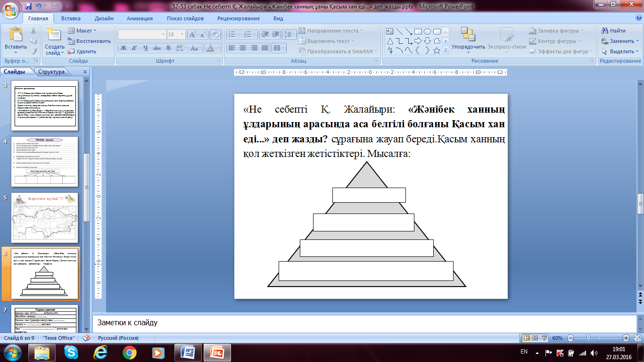The image size is (644, 362).
Task: Open the Вставка ribbon tab
Action: tap(71, 18)
